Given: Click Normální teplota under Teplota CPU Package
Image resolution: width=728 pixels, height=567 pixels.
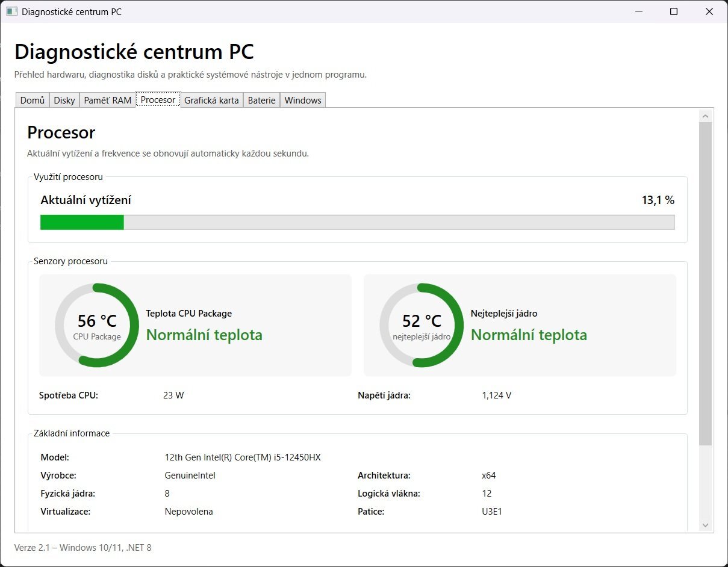Looking at the screenshot, I should [205, 335].
